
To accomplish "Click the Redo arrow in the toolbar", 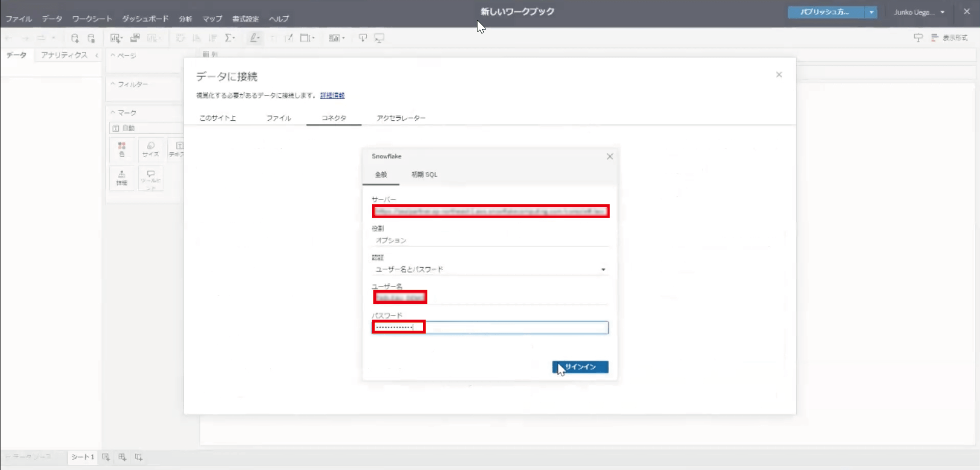I will 25,38.
